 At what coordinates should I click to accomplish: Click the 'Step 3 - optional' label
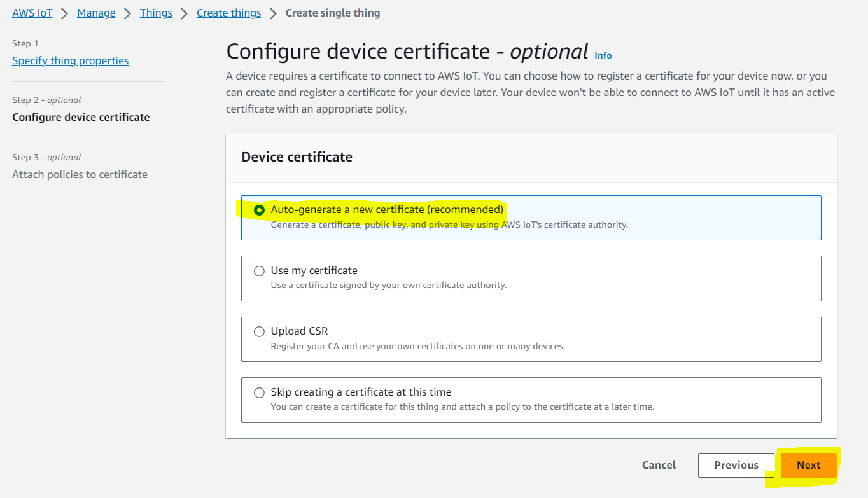(x=46, y=157)
